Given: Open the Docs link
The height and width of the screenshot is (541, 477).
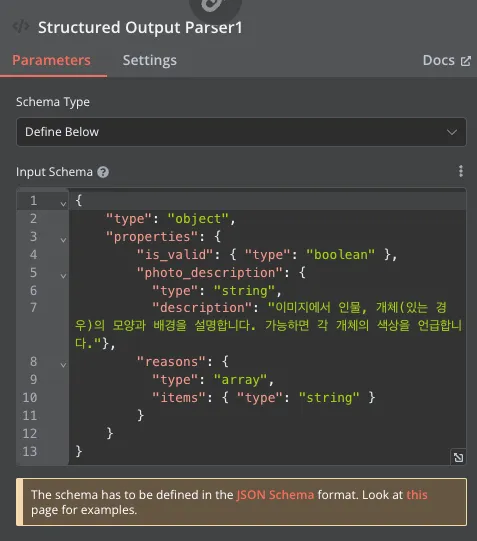Looking at the screenshot, I should [447, 61].
